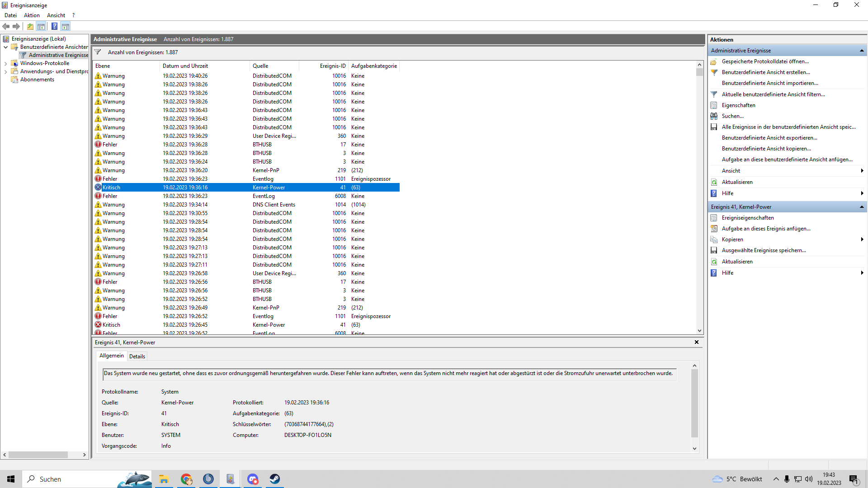Click 'Aufgabe an dieses Ereignis anfügen...'
Viewport: 868px width, 488px height.
[766, 229]
